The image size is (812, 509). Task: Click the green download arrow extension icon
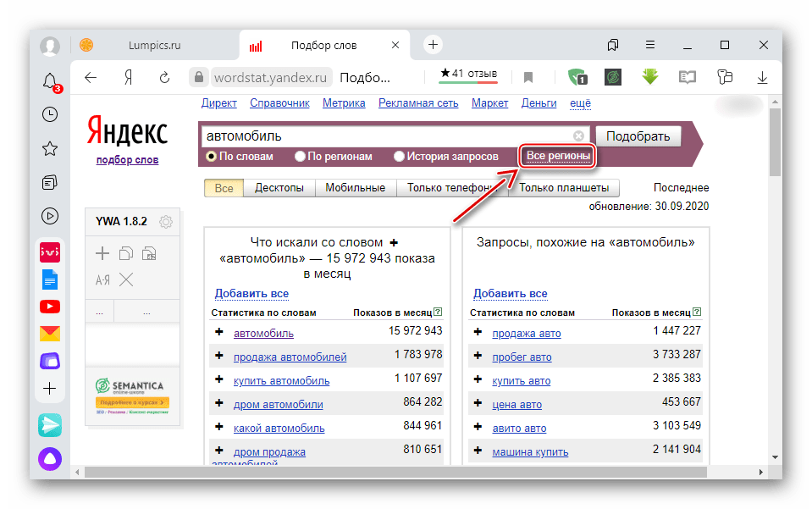tap(649, 77)
